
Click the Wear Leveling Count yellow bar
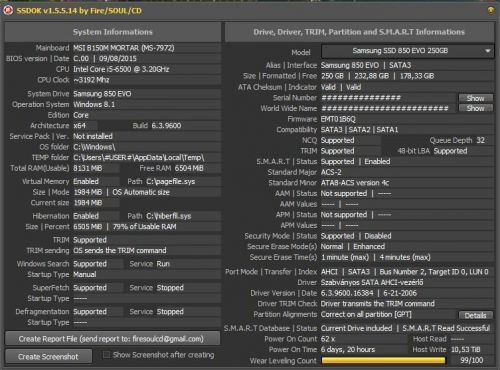[383, 360]
